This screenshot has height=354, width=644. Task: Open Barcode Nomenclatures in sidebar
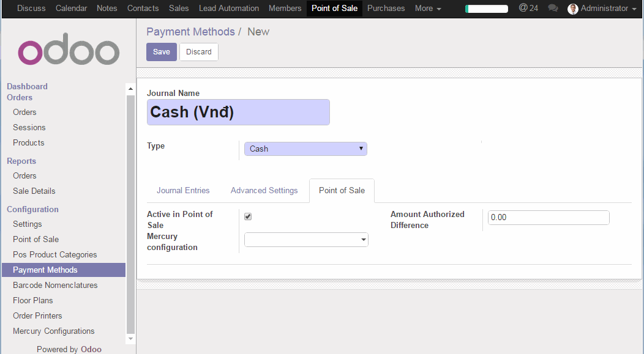(55, 286)
